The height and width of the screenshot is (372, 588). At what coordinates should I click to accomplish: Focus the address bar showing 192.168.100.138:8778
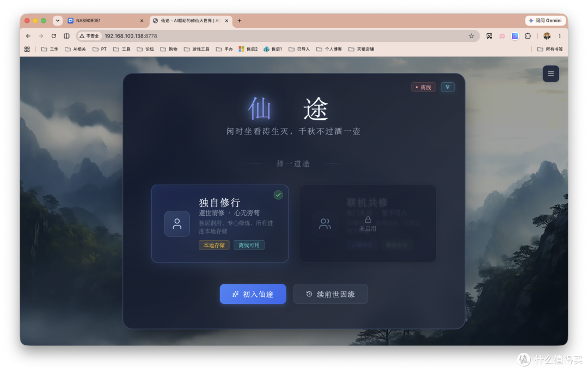(278, 36)
